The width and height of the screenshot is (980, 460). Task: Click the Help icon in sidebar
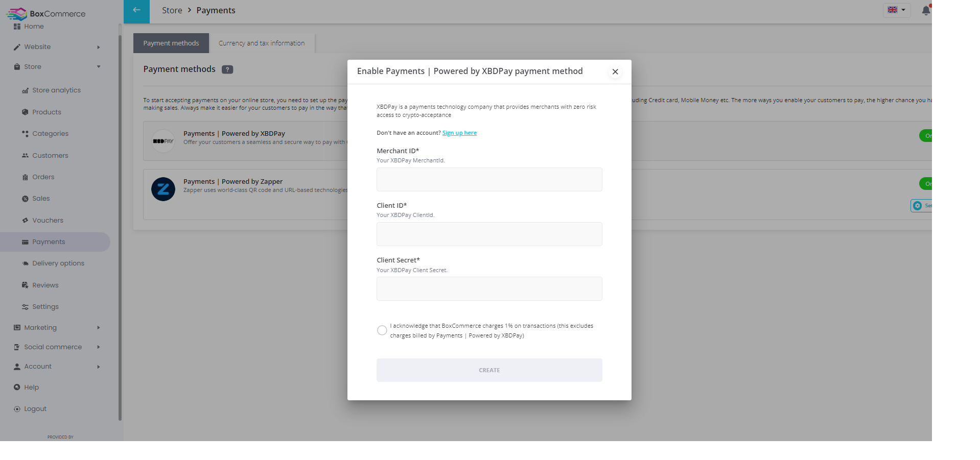coord(17,388)
